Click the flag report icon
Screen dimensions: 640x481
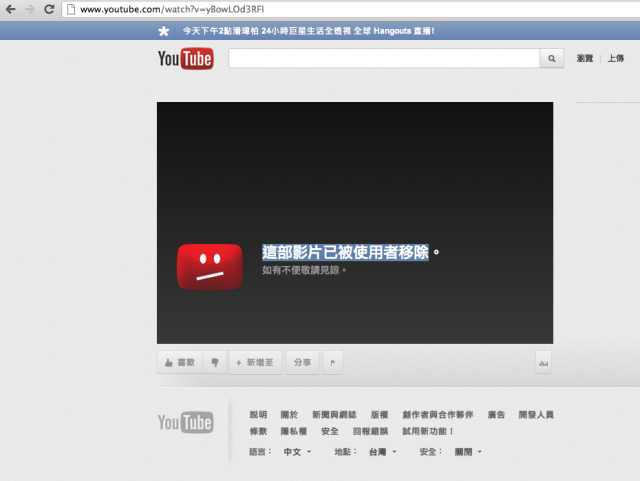333,362
